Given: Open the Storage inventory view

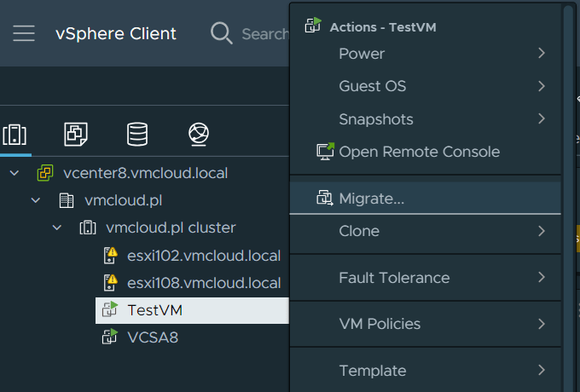Looking at the screenshot, I should (136, 134).
